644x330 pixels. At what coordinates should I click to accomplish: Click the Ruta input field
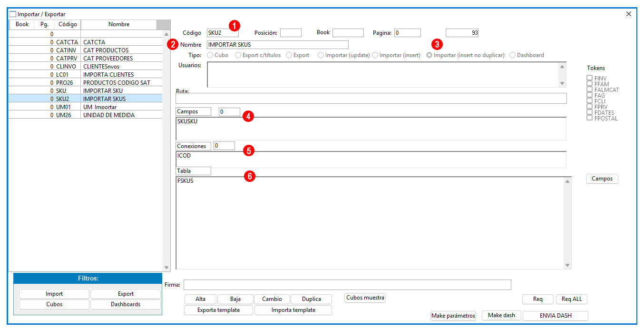click(371, 99)
